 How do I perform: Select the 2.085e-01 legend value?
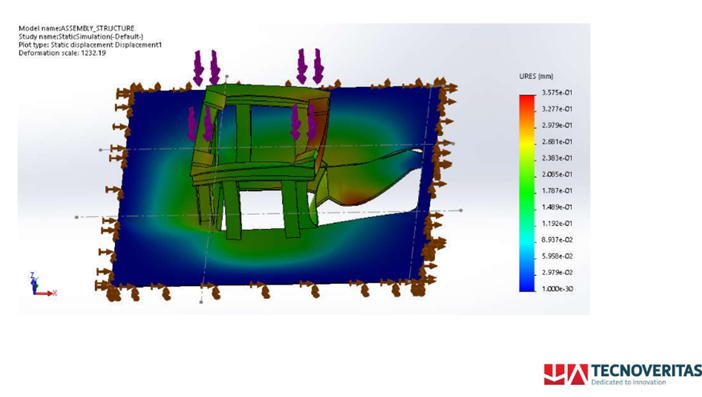pos(557,175)
